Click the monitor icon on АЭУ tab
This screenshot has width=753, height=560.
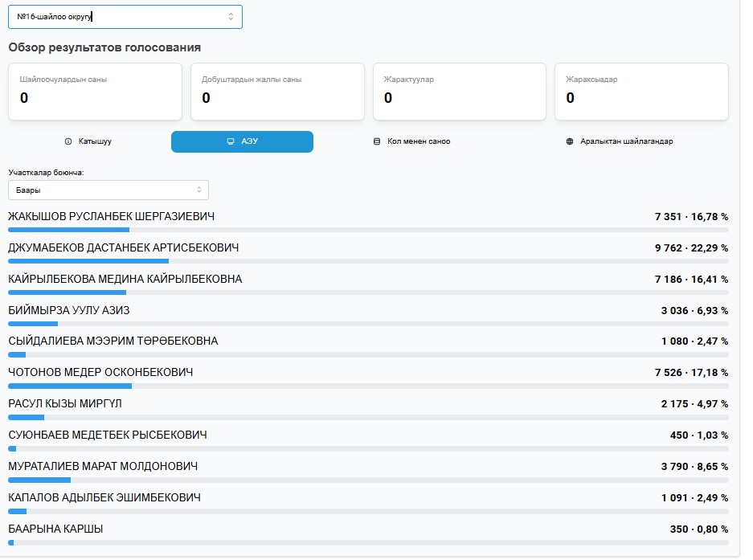click(231, 141)
